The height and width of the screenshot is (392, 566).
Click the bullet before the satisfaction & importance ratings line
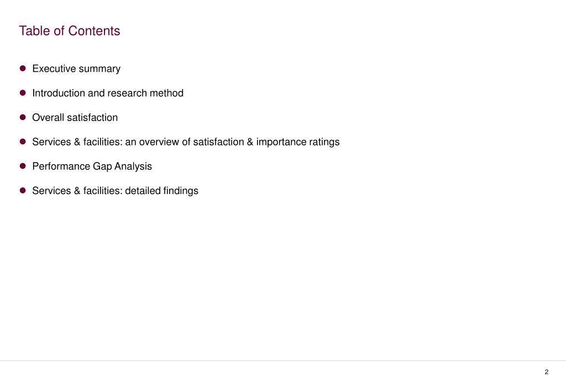tap(23, 142)
